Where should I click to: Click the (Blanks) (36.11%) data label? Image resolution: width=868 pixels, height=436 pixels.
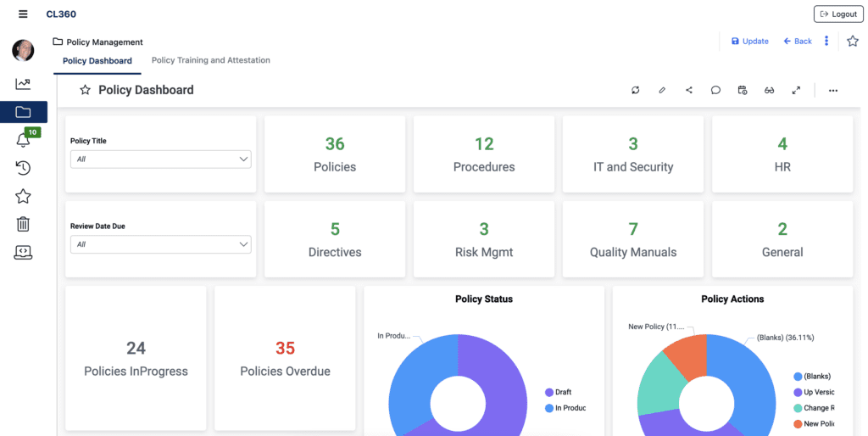point(785,338)
